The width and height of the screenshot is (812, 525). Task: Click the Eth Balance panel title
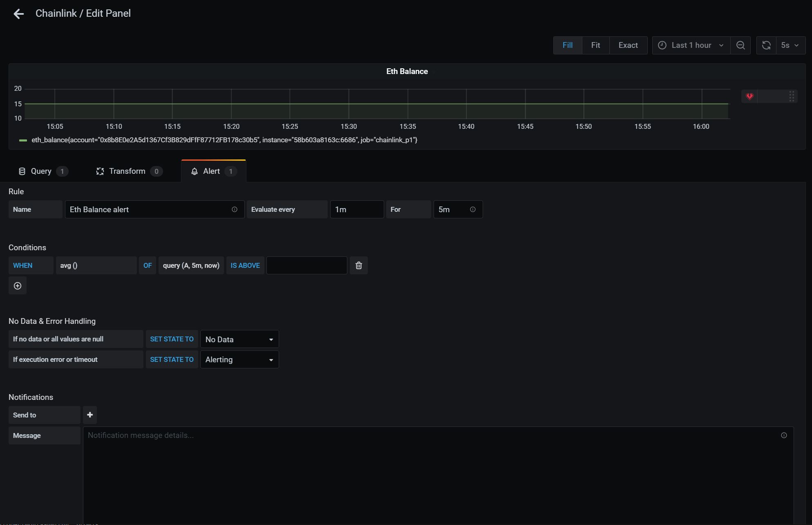click(x=407, y=72)
